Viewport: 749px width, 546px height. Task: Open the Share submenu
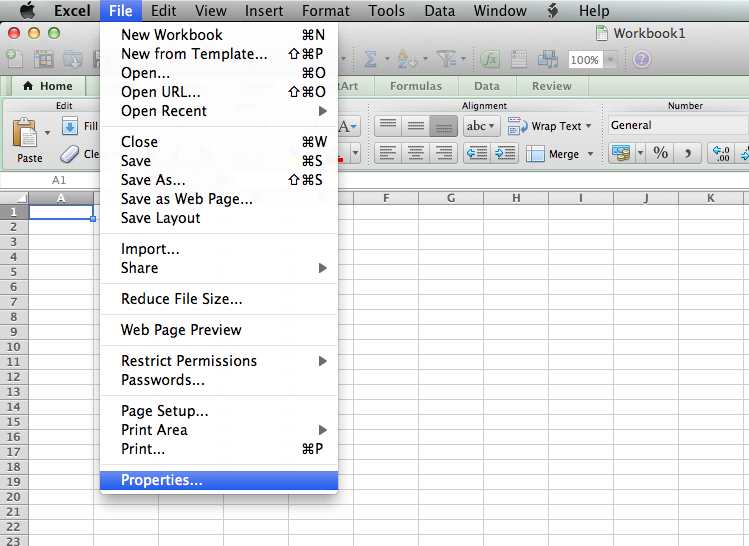click(x=219, y=268)
